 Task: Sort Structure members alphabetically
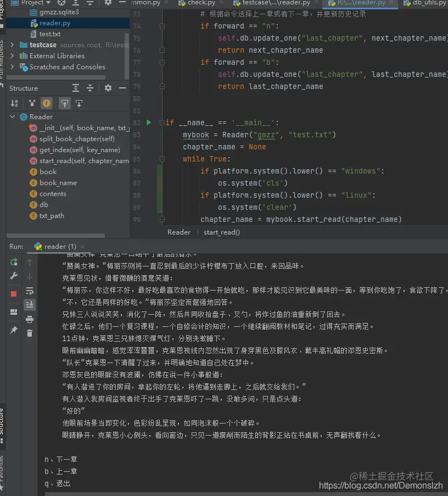point(14,103)
